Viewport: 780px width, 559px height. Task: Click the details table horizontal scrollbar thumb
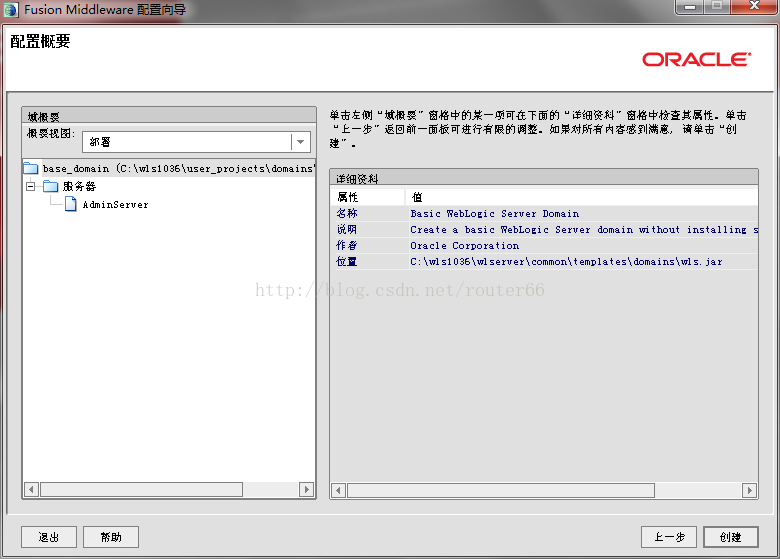pyautogui.click(x=501, y=491)
